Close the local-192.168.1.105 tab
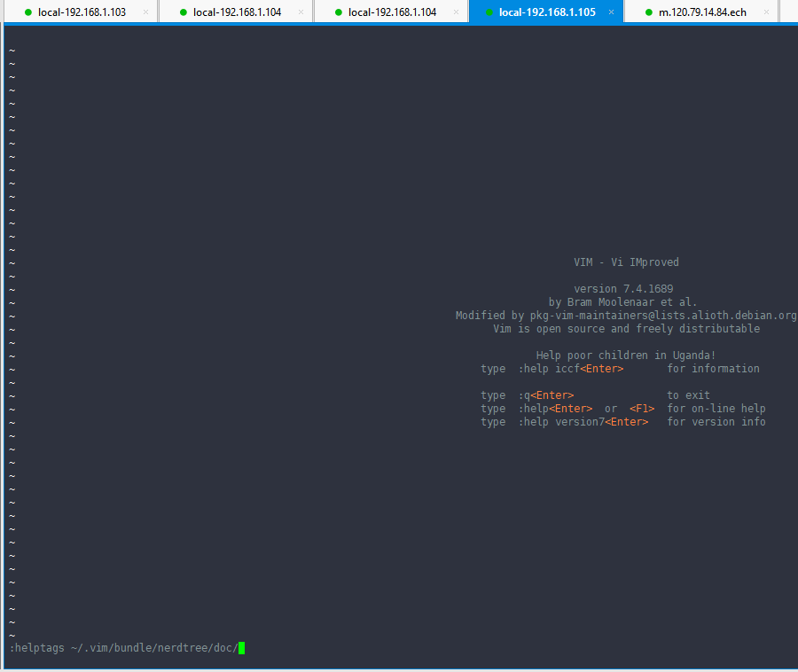 [611, 12]
